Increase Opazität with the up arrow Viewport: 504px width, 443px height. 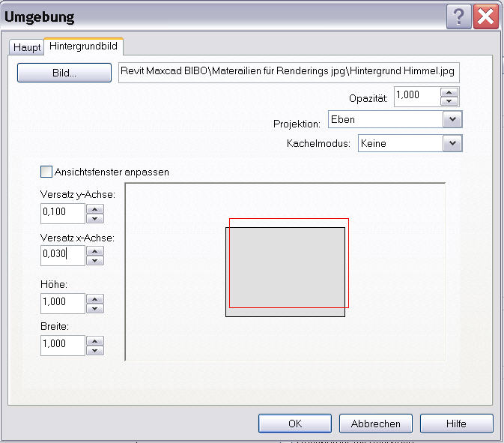click(449, 93)
